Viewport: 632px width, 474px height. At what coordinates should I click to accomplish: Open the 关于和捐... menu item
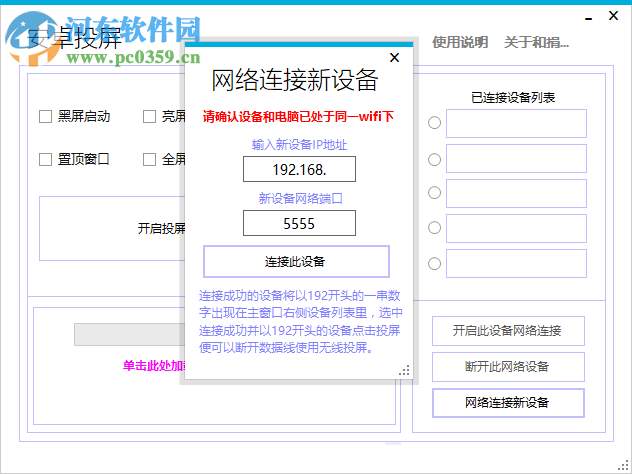(x=536, y=42)
